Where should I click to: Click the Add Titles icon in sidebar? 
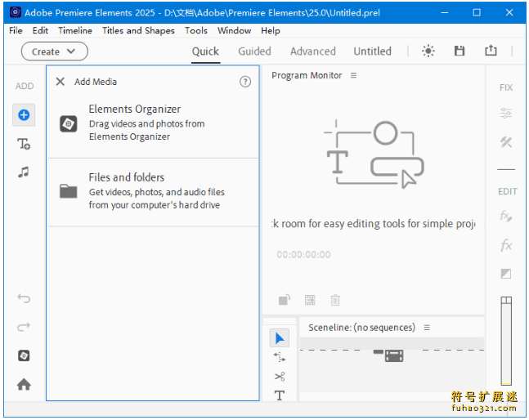coord(24,144)
